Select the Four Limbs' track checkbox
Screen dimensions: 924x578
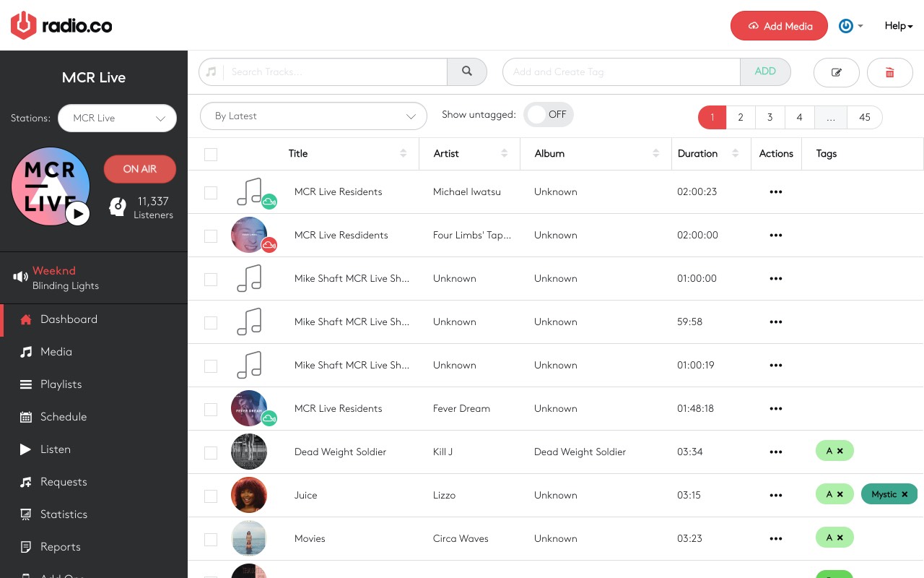211,236
